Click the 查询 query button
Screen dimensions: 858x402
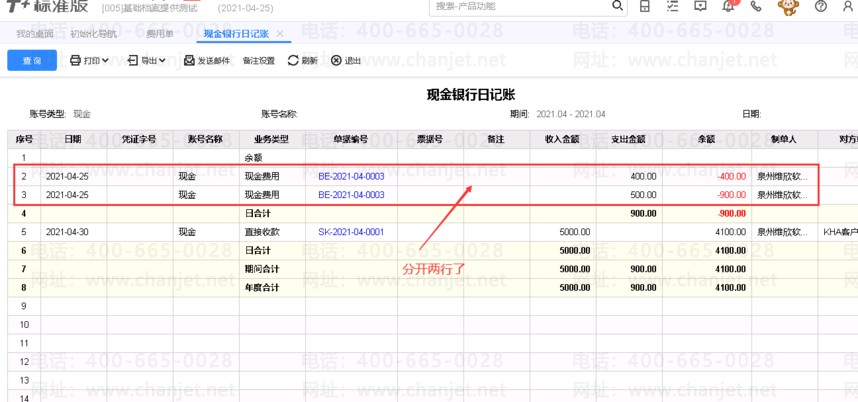32,61
